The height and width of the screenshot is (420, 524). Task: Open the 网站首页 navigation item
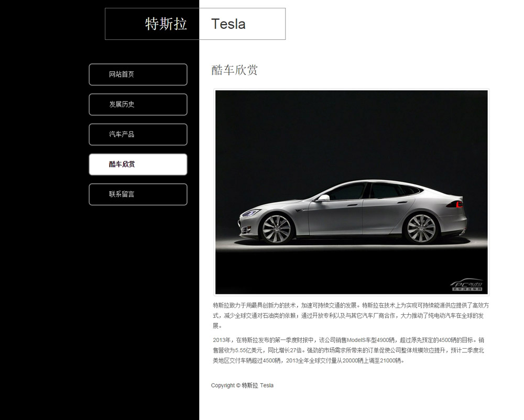click(138, 74)
